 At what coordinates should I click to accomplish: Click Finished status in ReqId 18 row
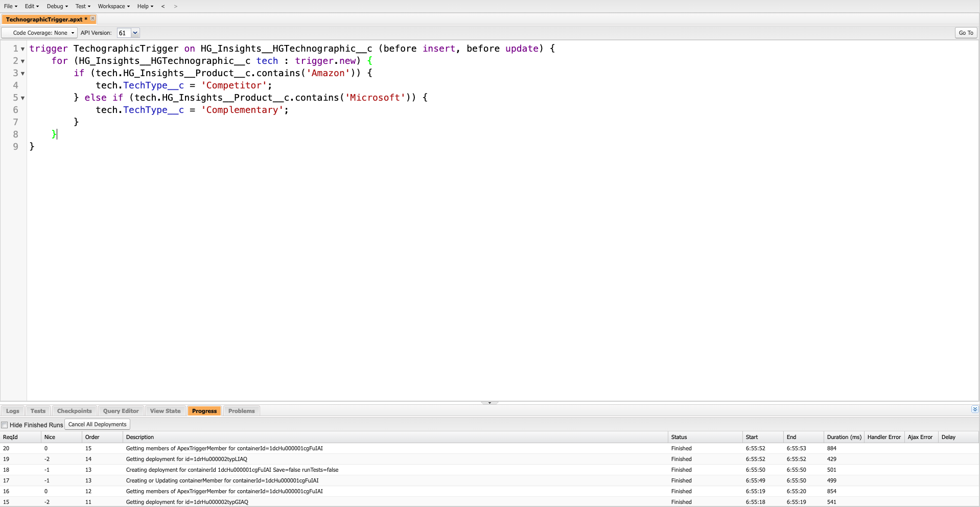click(682, 470)
